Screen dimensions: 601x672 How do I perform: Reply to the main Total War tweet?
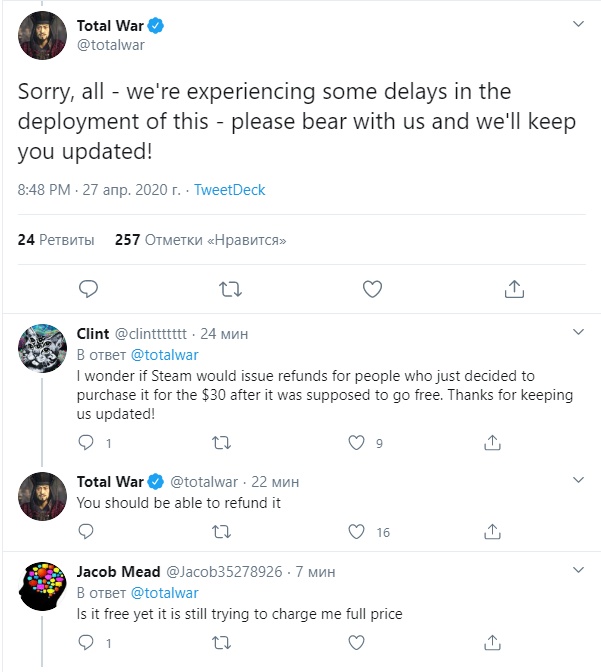pyautogui.click(x=88, y=289)
